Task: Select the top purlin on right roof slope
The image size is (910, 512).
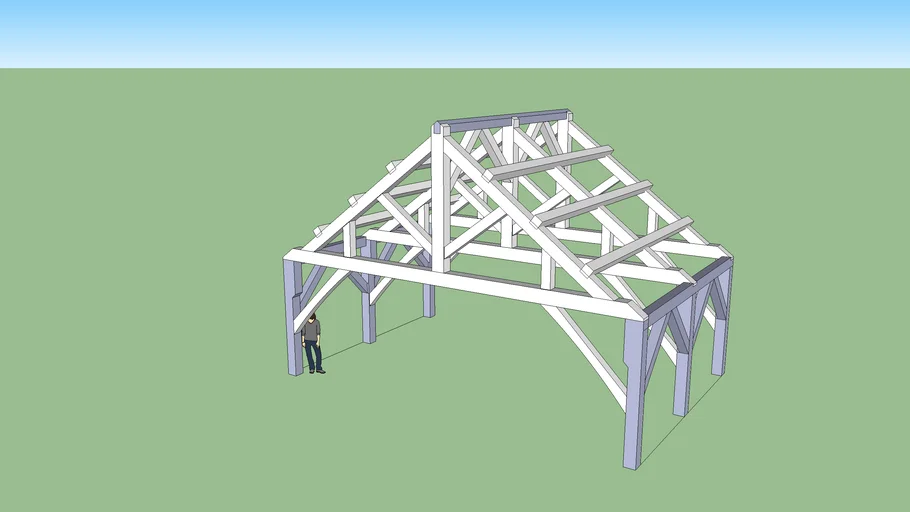Action: 550,163
